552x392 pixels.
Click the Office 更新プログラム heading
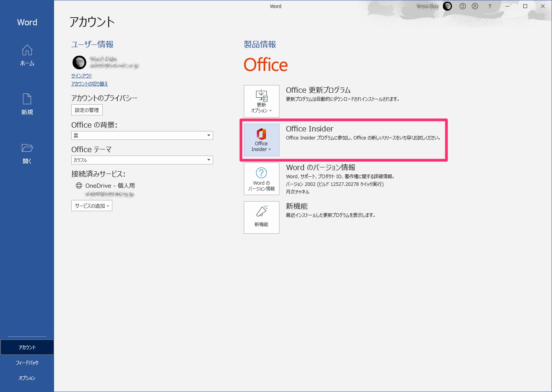(318, 90)
